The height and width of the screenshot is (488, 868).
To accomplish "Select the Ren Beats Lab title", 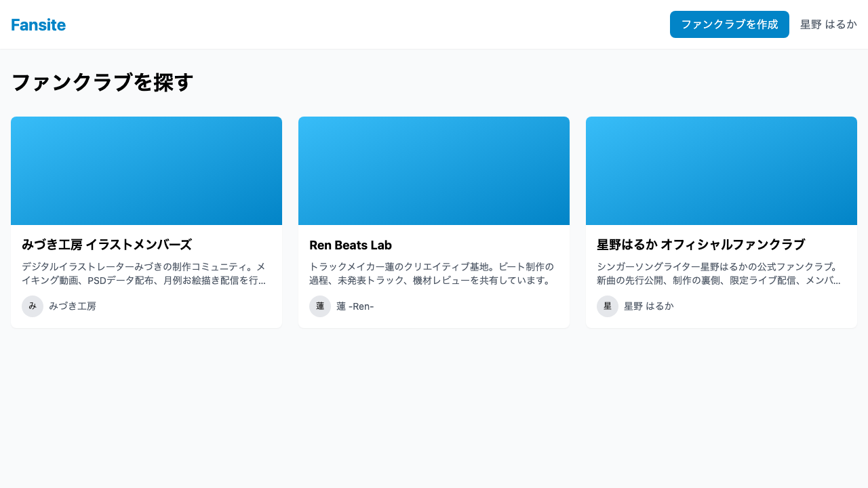I will coord(351,245).
